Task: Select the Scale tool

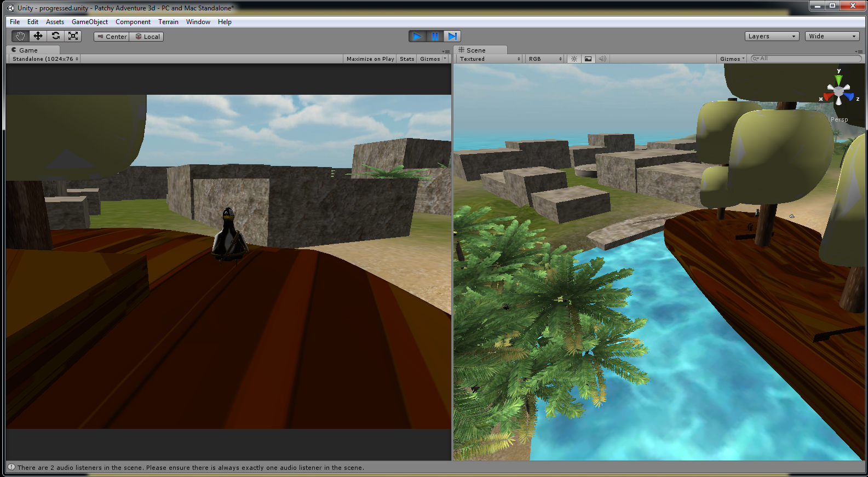Action: click(73, 36)
